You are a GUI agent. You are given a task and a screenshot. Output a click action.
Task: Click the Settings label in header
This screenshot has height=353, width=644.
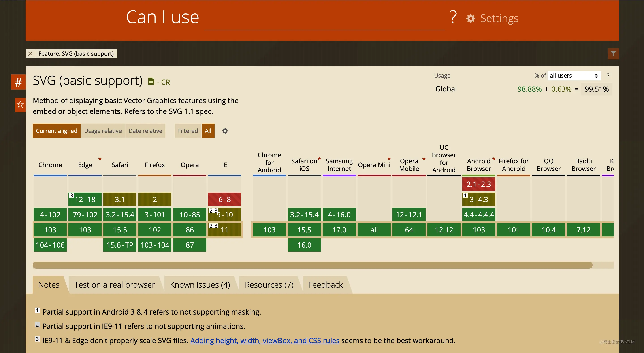coord(499,19)
